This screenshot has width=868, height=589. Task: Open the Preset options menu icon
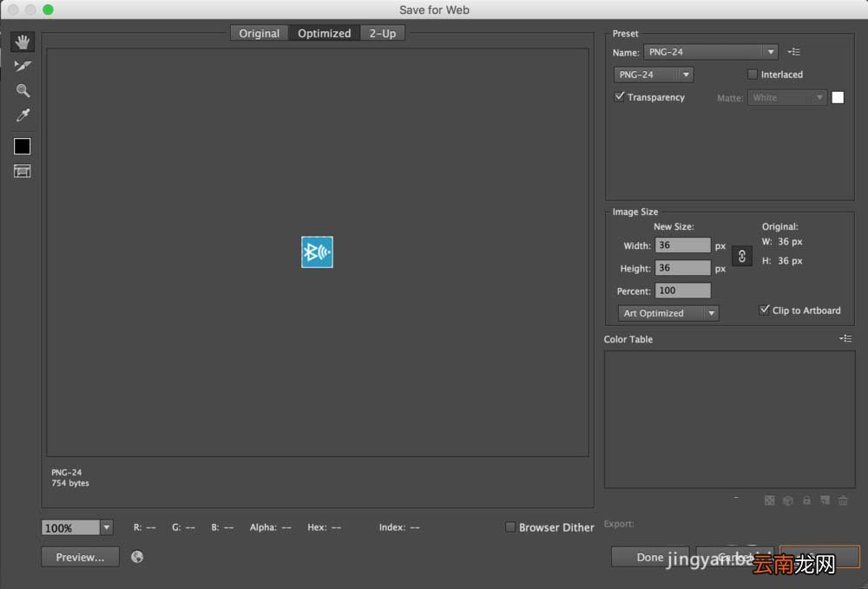pyautogui.click(x=794, y=52)
